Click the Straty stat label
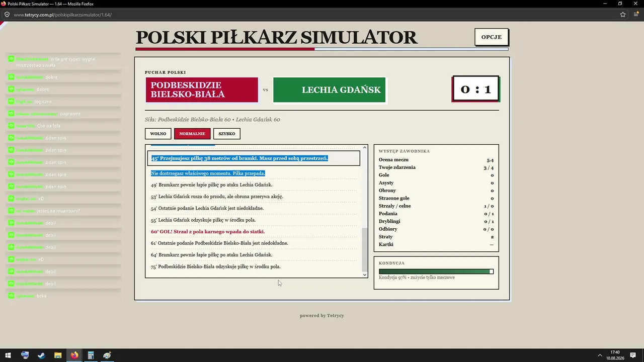Image resolution: width=644 pixels, height=362 pixels. [386, 237]
